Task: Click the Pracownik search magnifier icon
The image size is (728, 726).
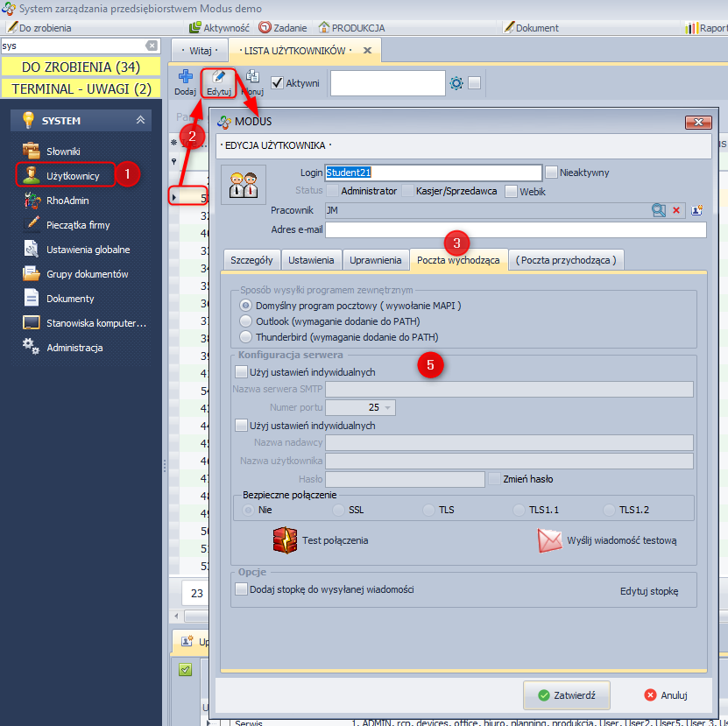Action: tap(659, 210)
